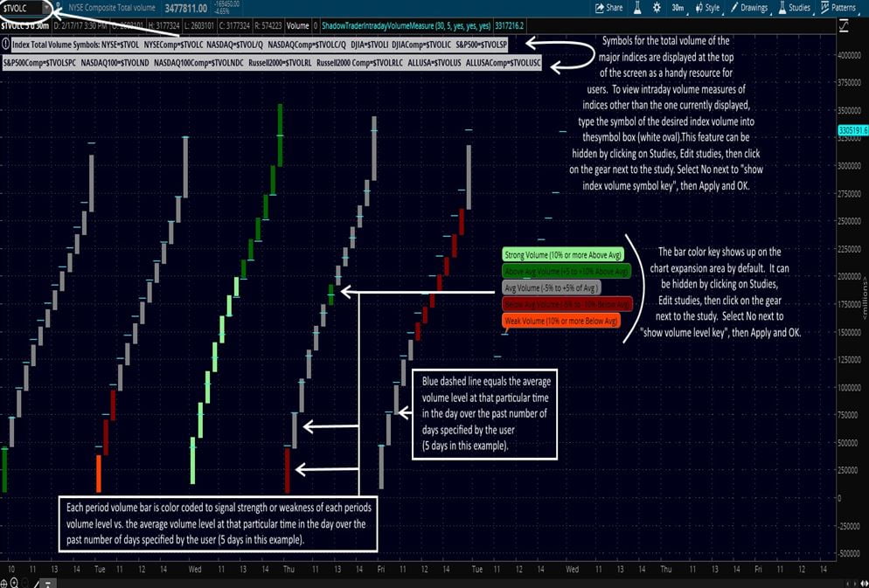Screen dimensions: 869x588
Task: Click the net change -169450.00 value
Action: (x=226, y=3)
